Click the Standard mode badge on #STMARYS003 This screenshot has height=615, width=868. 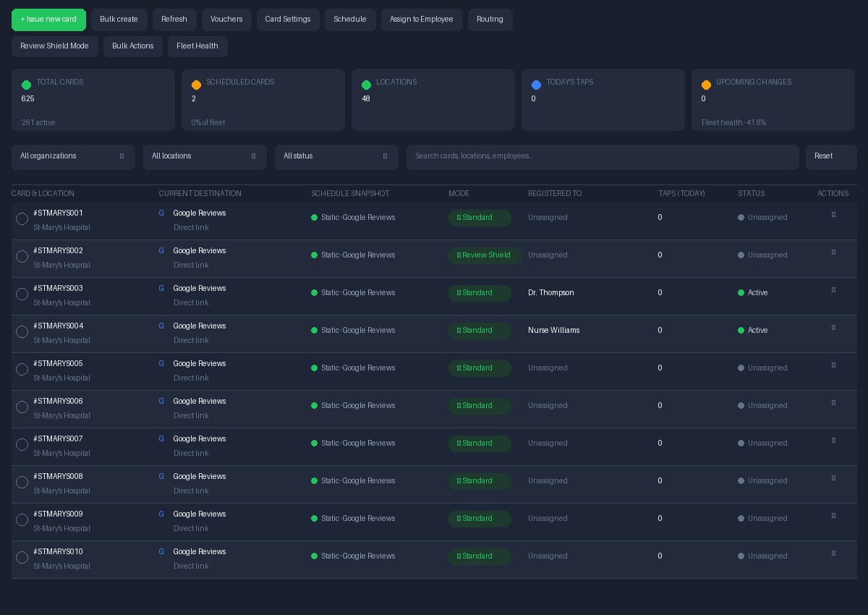click(480, 293)
